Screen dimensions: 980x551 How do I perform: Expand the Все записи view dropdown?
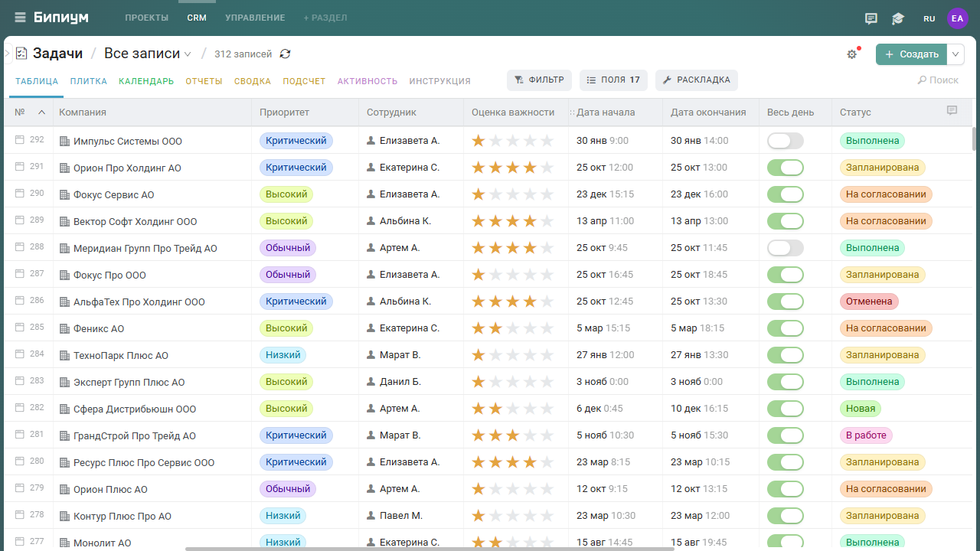(188, 54)
